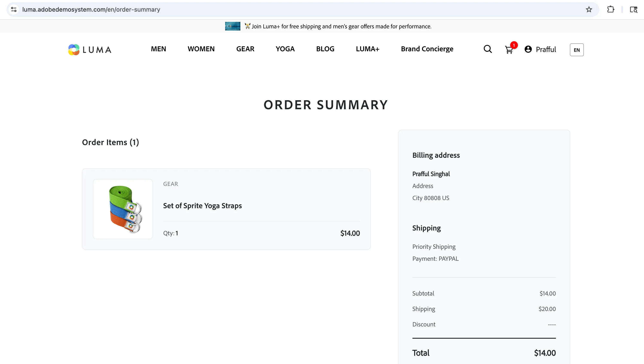644x364 pixels.
Task: Go to the BLOG page
Action: point(325,49)
